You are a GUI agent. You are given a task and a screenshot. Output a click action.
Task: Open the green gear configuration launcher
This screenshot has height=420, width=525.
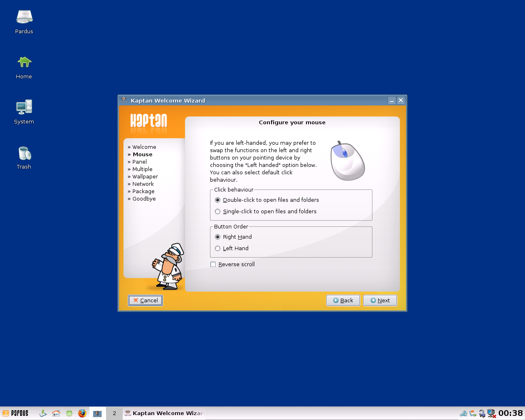click(69, 413)
